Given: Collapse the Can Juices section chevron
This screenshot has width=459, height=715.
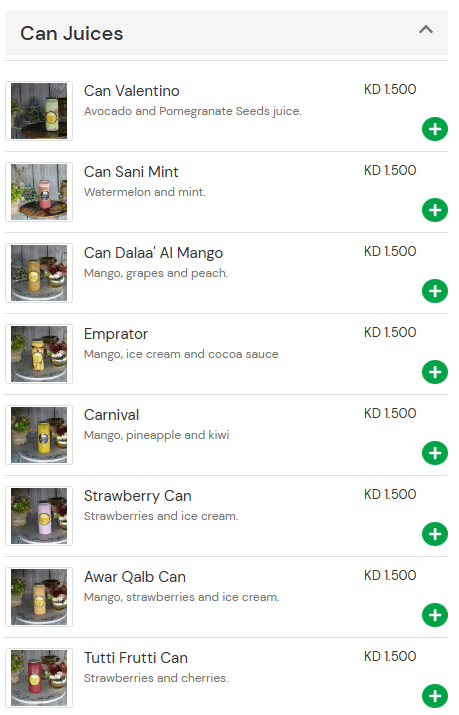Looking at the screenshot, I should [426, 30].
